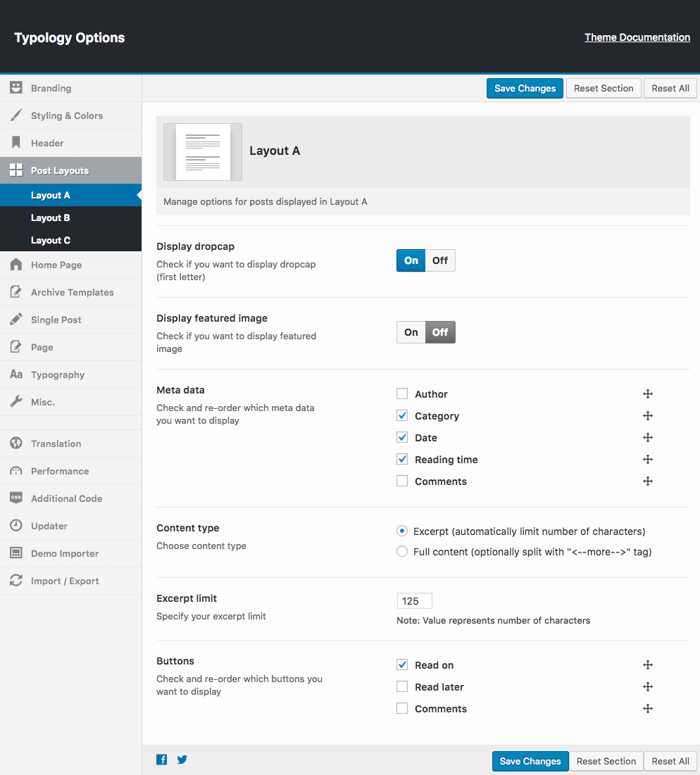Click the Twitter icon in footer
Screen dimensions: 700x775
click(182, 760)
